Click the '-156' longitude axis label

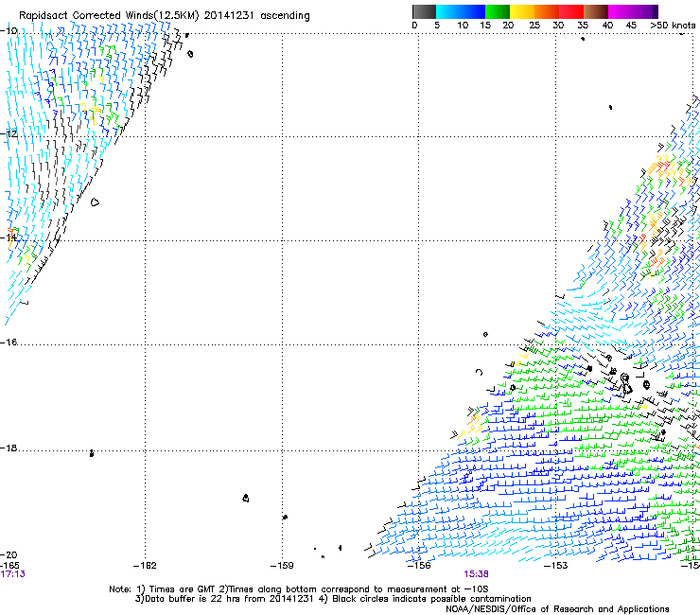(419, 566)
